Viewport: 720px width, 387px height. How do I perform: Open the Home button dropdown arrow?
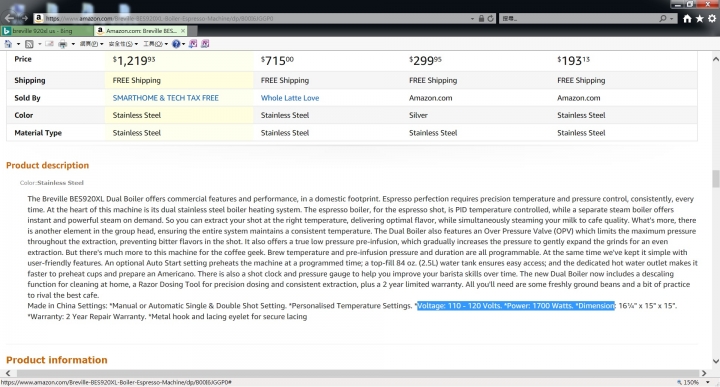pos(18,44)
